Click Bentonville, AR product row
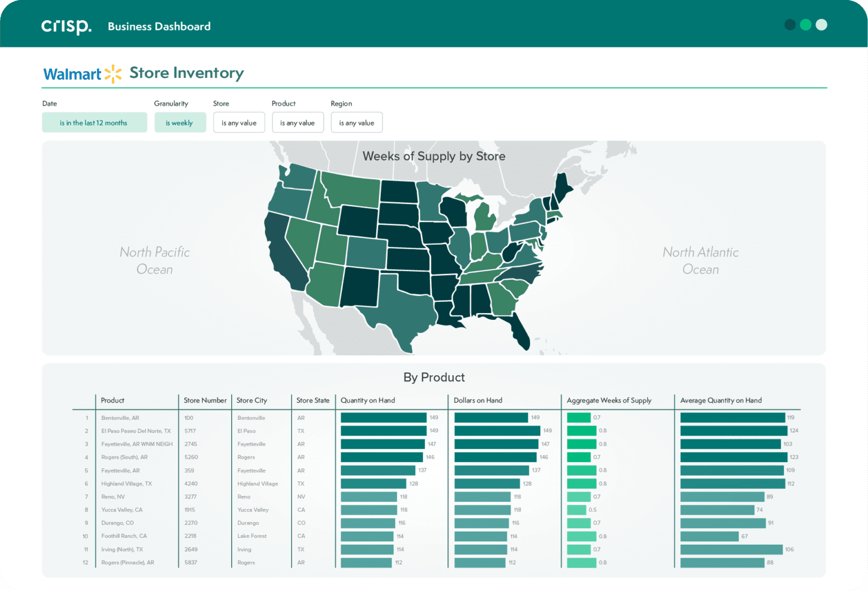This screenshot has width=868, height=591. (x=120, y=418)
